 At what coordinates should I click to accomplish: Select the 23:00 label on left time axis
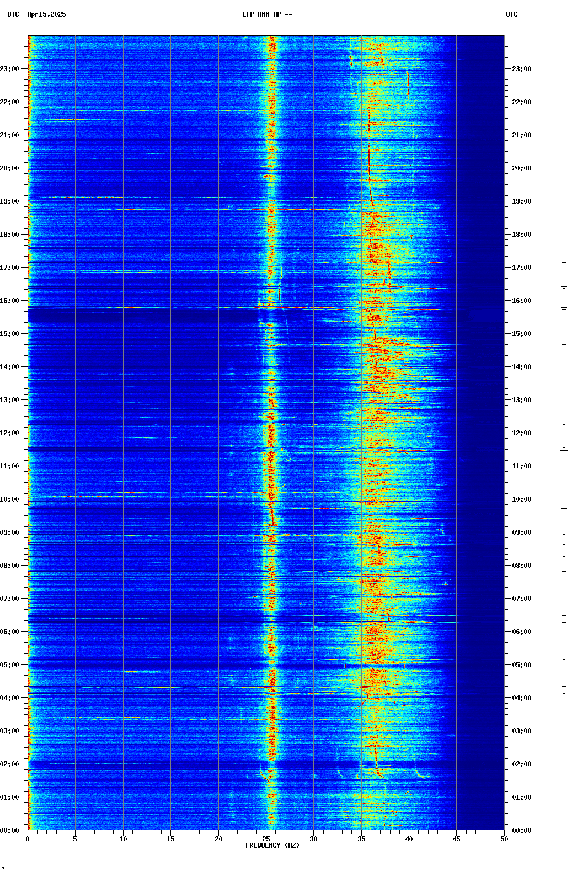10,69
